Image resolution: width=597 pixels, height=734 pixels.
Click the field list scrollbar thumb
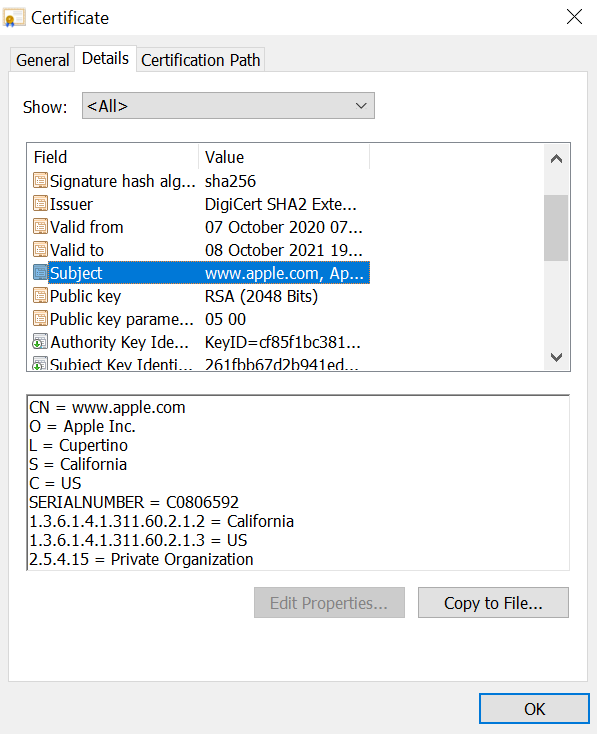click(556, 228)
